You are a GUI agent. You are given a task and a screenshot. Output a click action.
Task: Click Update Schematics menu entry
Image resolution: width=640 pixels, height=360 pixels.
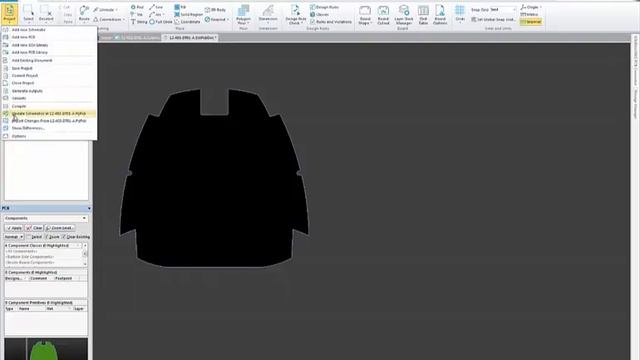coord(49,113)
